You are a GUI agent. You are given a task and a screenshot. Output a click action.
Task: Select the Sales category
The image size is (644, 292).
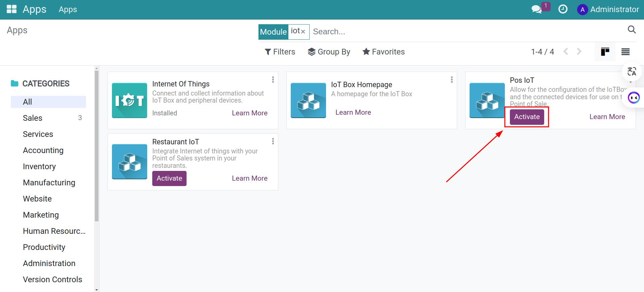(x=48, y=118)
